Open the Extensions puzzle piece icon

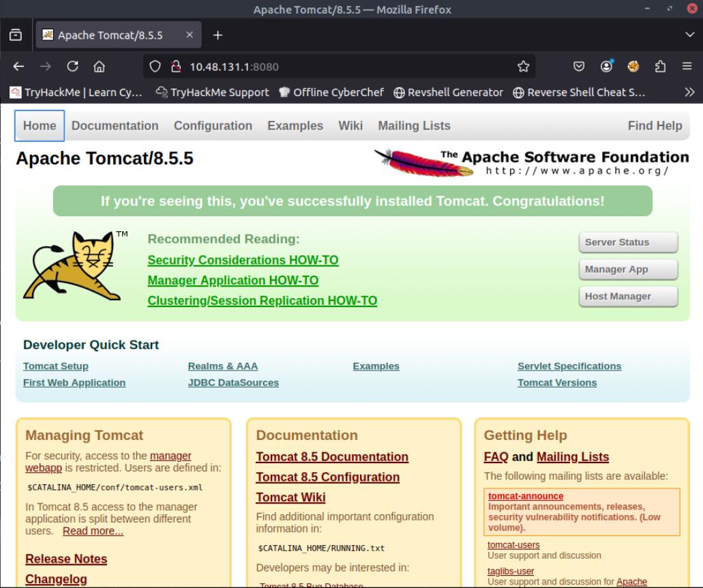coord(661,66)
